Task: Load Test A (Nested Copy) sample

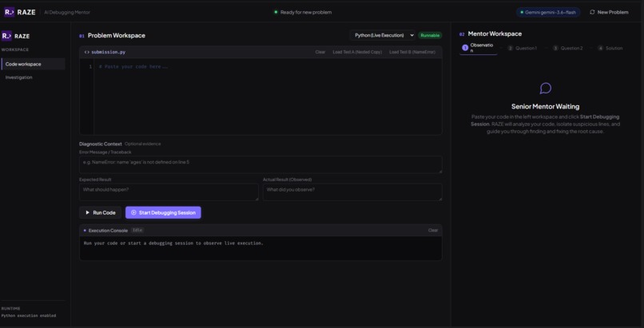Action: [x=357, y=52]
